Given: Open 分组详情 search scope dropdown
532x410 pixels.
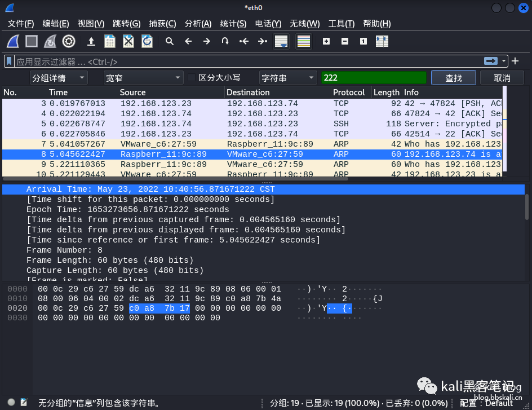Looking at the screenshot, I should point(59,78).
